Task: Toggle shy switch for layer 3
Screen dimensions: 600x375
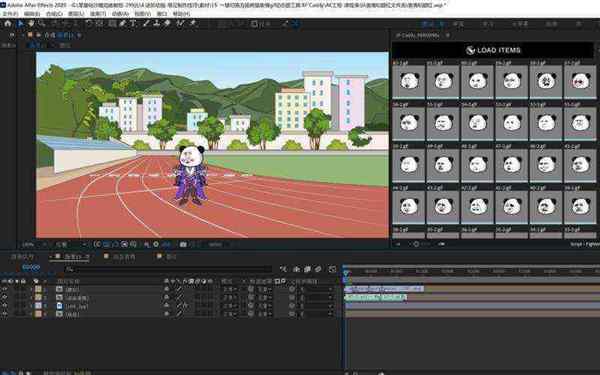Action: (x=166, y=306)
